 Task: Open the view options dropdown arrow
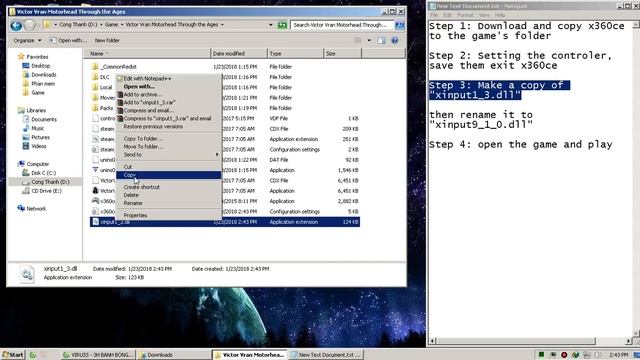369,40
